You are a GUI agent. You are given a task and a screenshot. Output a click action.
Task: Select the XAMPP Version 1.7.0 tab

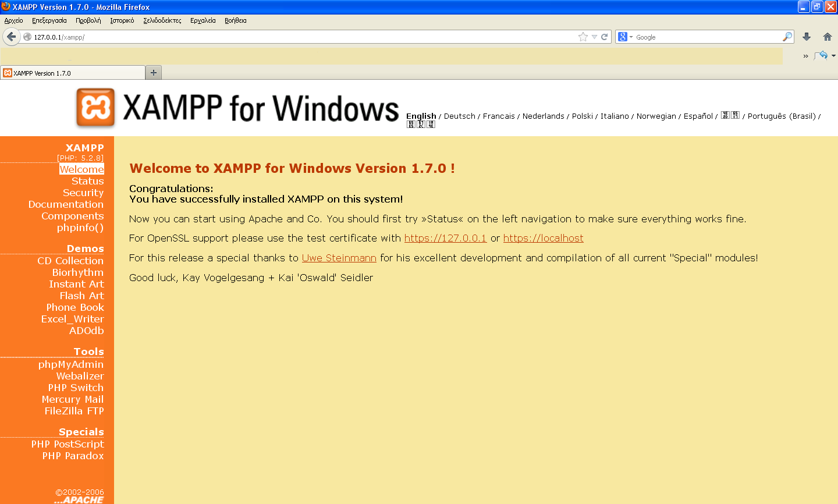click(73, 73)
